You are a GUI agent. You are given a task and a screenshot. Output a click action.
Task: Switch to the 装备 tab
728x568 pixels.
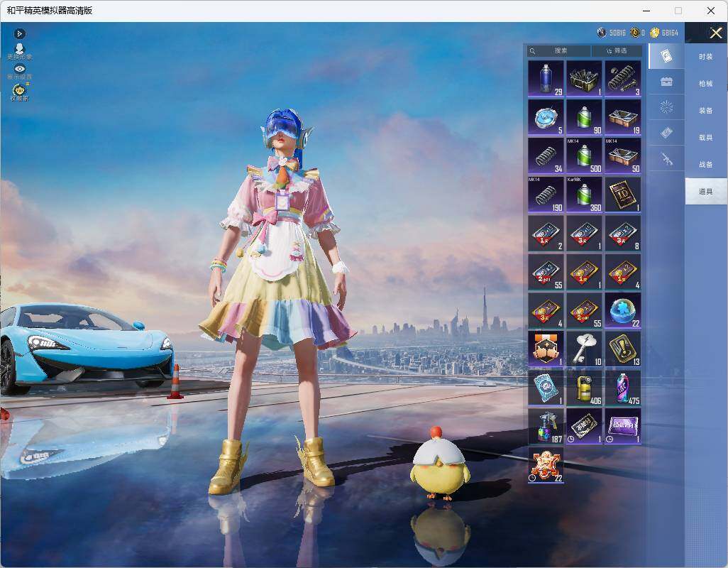[706, 111]
